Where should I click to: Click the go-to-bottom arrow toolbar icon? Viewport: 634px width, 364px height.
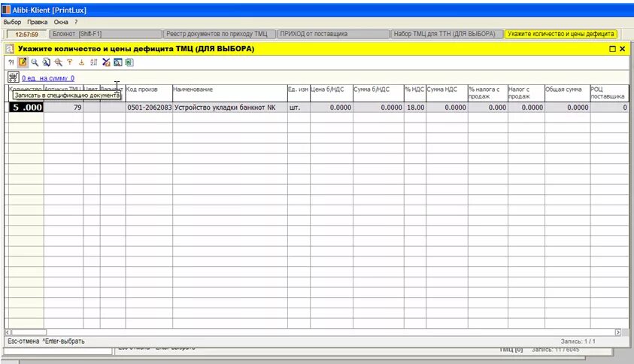click(x=82, y=62)
